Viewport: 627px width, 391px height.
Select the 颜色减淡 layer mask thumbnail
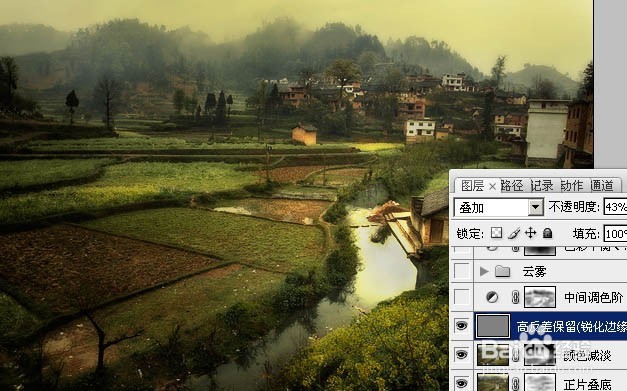click(540, 355)
